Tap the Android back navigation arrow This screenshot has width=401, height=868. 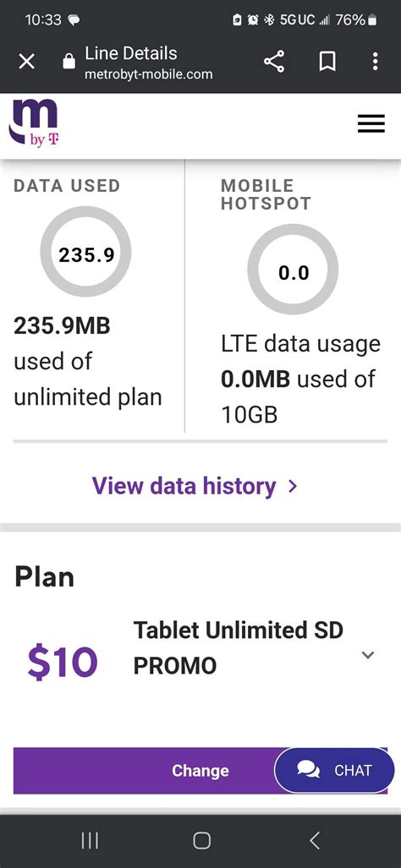(x=315, y=841)
